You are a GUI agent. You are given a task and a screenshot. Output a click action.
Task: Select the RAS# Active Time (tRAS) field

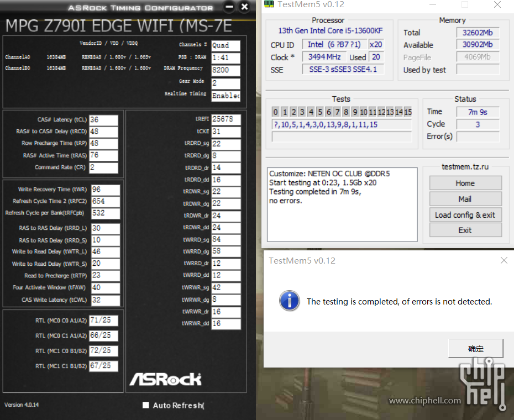pos(103,155)
